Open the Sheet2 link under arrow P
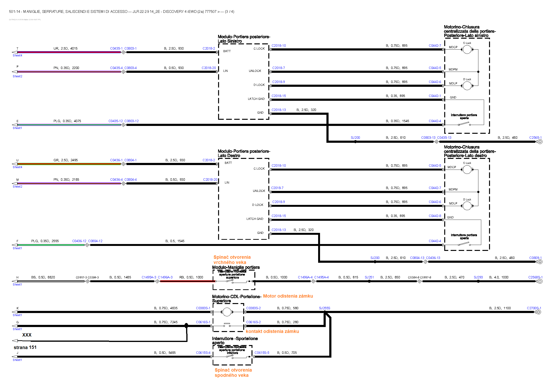The image size is (554, 392). [x=17, y=76]
